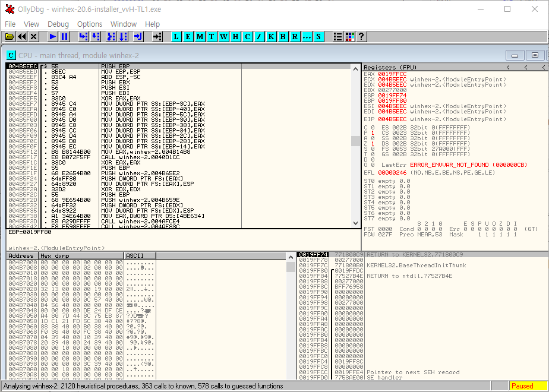This screenshot has height=392, width=549.
Task: Click LastErr ERROR_ENVVAR_NOT_FOUND text
Action: click(468, 165)
